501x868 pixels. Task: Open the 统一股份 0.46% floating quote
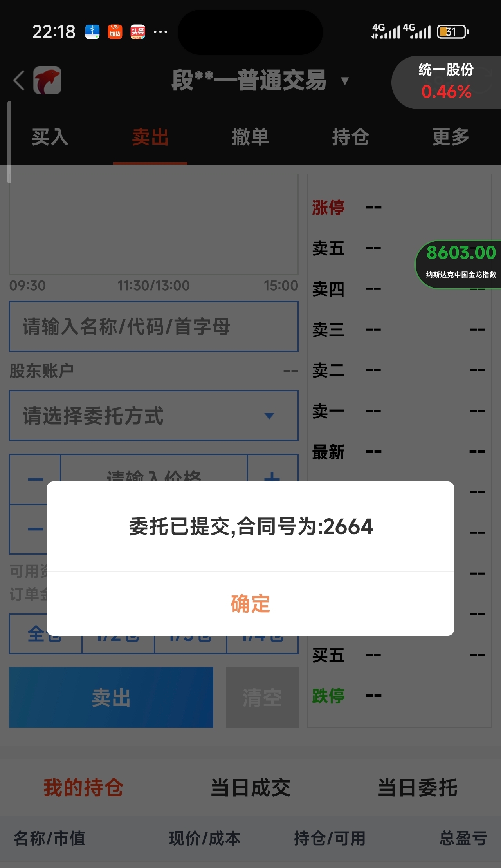(446, 81)
